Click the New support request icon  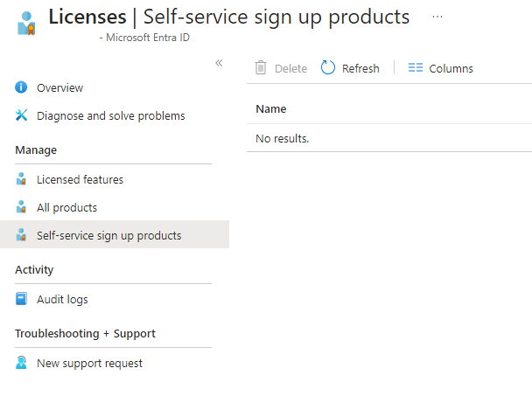(22, 363)
